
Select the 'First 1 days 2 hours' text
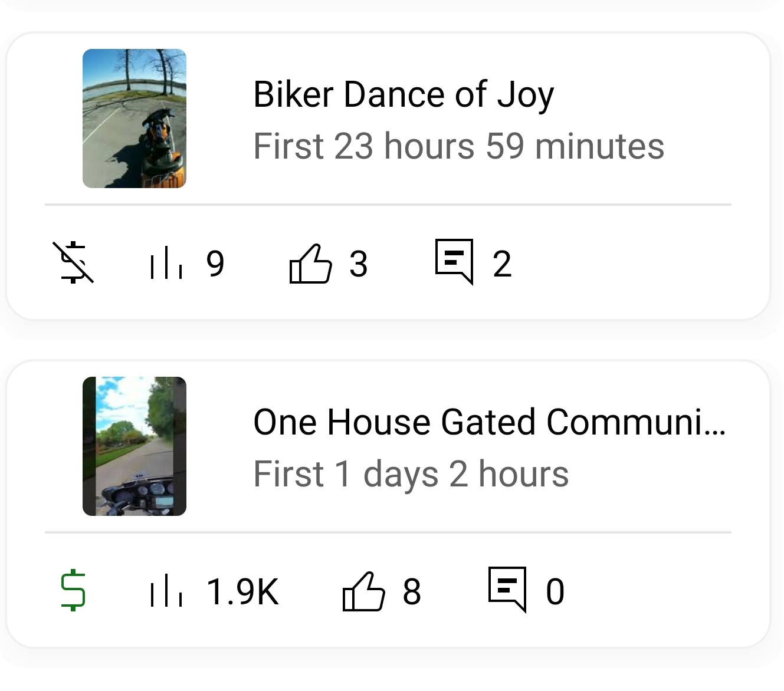411,474
